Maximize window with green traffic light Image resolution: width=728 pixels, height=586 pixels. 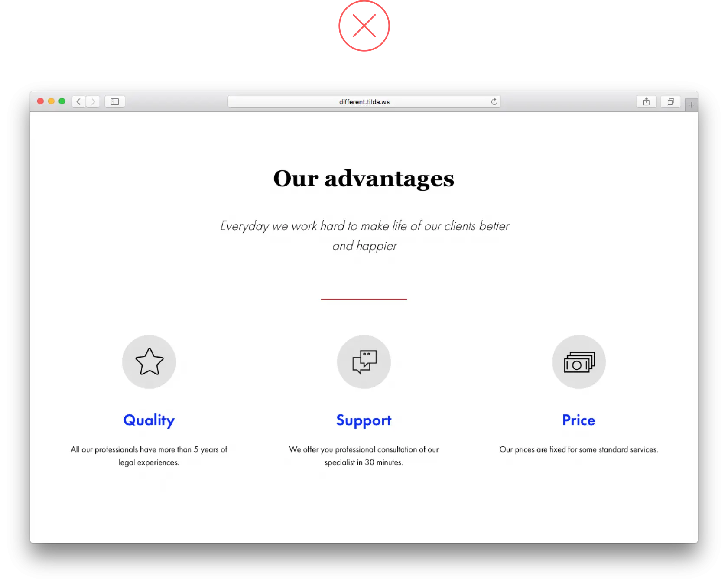pos(62,101)
